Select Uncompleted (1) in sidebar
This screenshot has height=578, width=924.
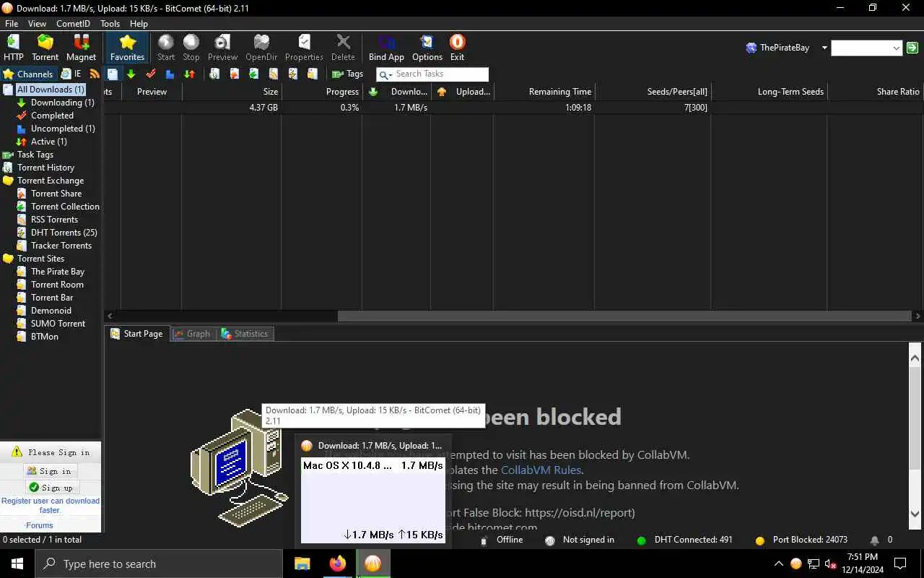click(63, 129)
